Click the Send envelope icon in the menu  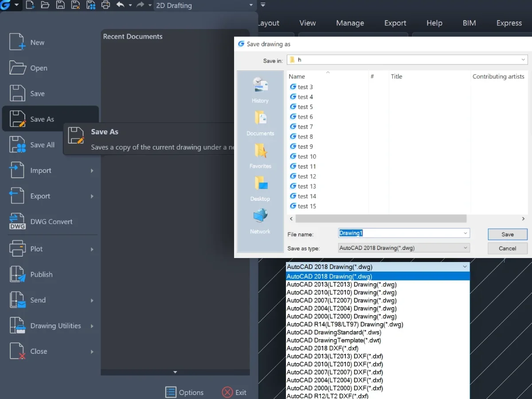coord(18,300)
